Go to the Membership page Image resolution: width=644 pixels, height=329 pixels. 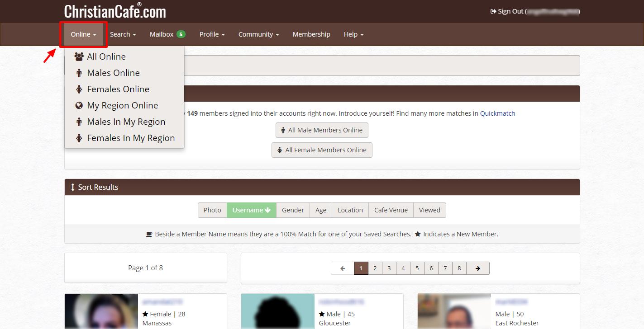tap(311, 34)
